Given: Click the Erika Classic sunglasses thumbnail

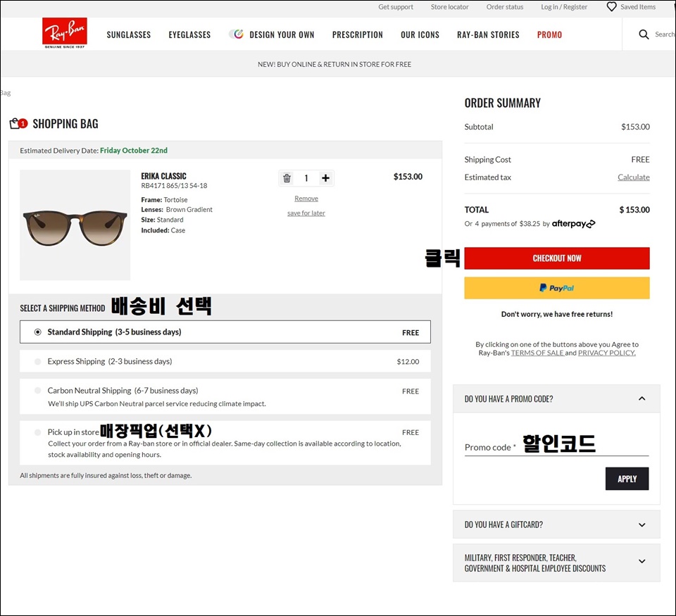Looking at the screenshot, I should 75,225.
